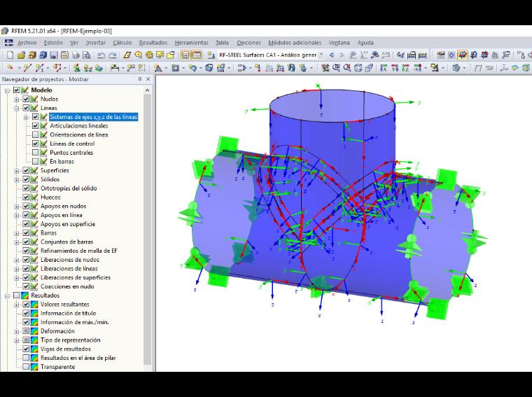Close the Navegador de proyectos panel

(x=148, y=79)
